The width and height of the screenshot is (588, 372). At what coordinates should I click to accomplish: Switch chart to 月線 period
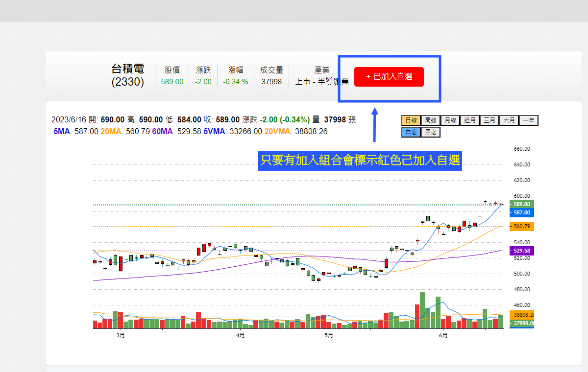click(450, 120)
